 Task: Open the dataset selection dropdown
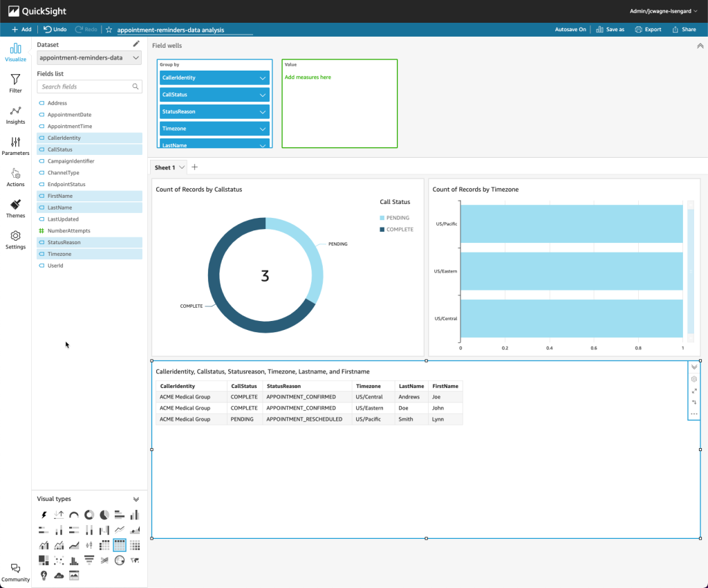[x=88, y=58]
